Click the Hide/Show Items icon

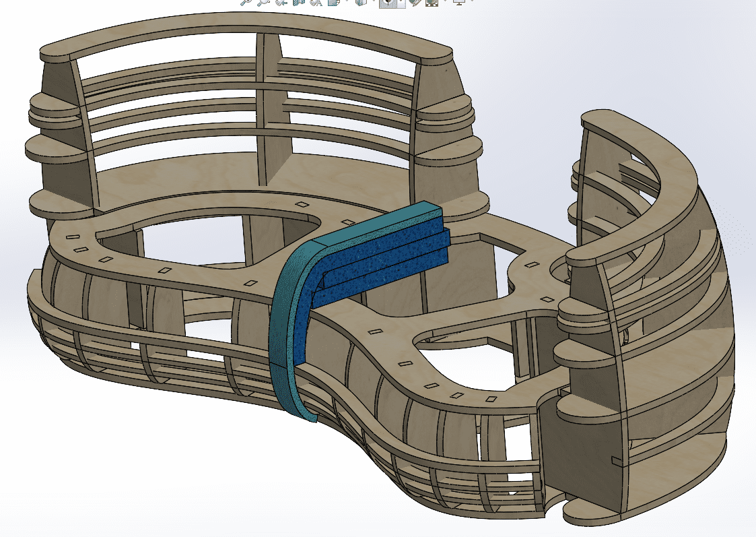[387, 3]
